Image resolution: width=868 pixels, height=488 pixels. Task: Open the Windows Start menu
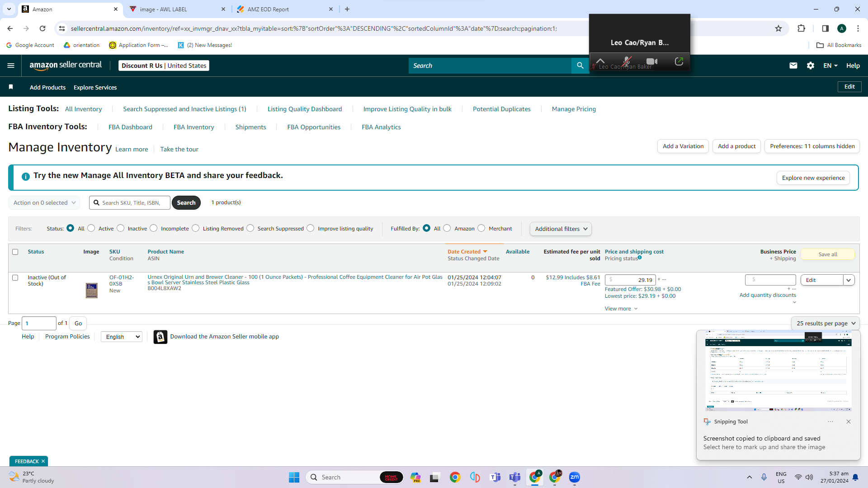pyautogui.click(x=294, y=477)
